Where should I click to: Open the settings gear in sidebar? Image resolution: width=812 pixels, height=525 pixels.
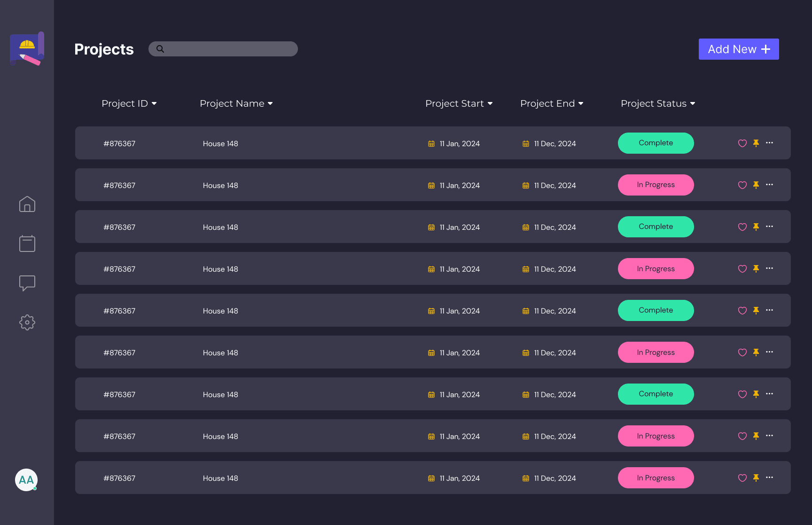coord(27,322)
